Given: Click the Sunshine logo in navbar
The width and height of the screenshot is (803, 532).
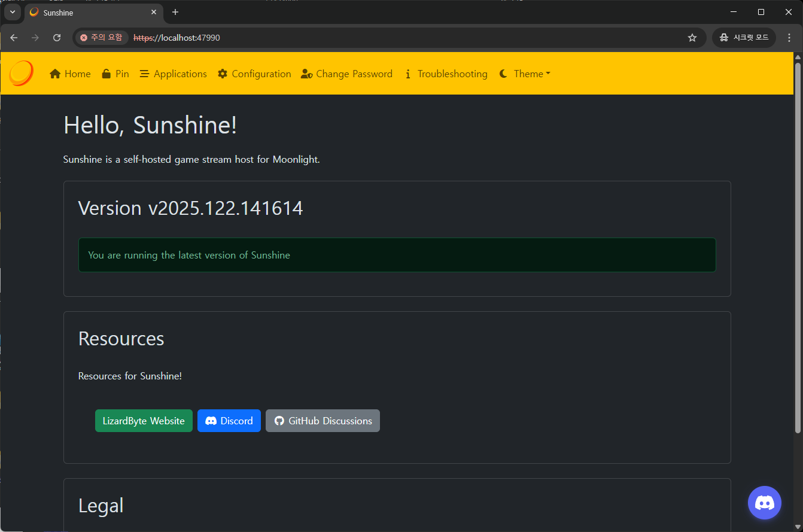Looking at the screenshot, I should tap(22, 73).
